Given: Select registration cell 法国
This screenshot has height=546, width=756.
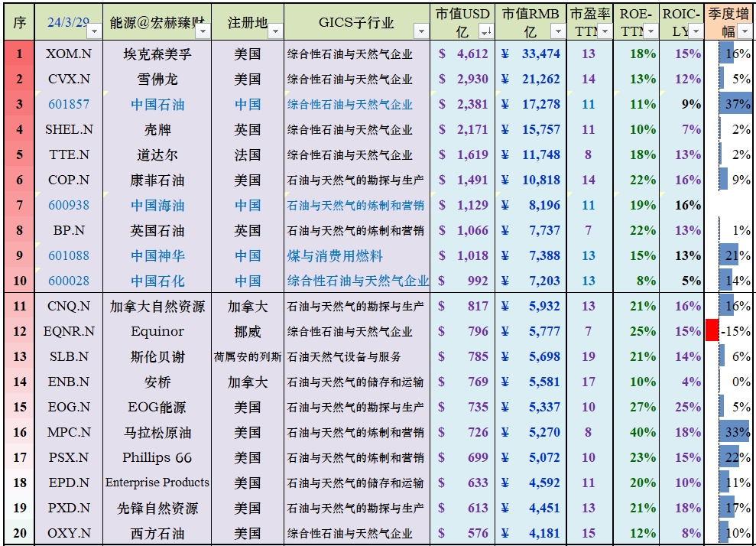Looking at the screenshot, I should pyautogui.click(x=248, y=154).
